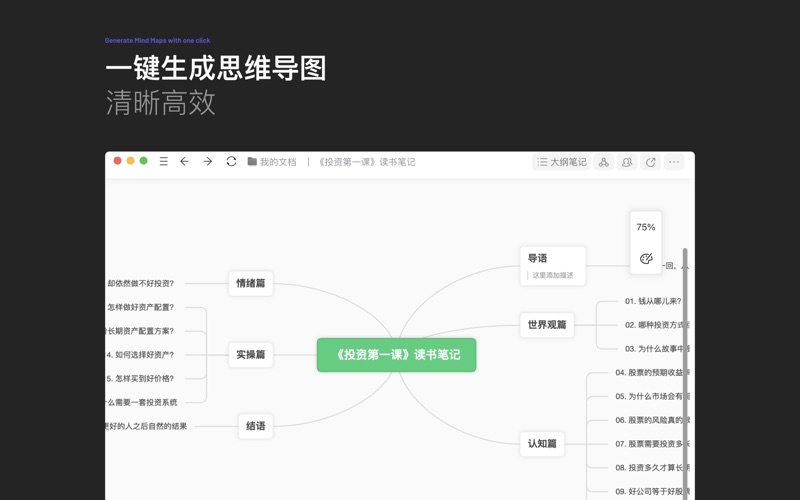This screenshot has width=800, height=500.
Task: Select the central 《投资第一课》读书笔记 node
Action: (x=397, y=355)
